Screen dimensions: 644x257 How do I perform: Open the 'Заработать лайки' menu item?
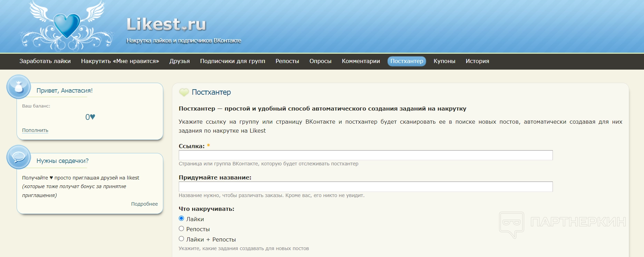45,61
